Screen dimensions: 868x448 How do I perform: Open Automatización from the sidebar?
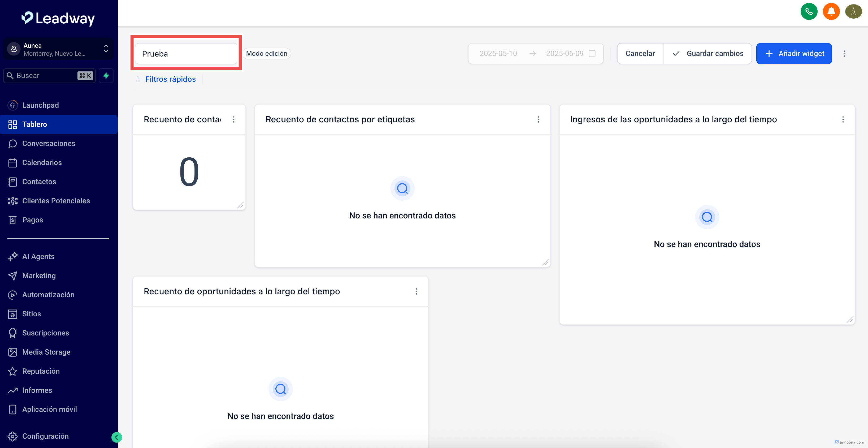[48, 295]
